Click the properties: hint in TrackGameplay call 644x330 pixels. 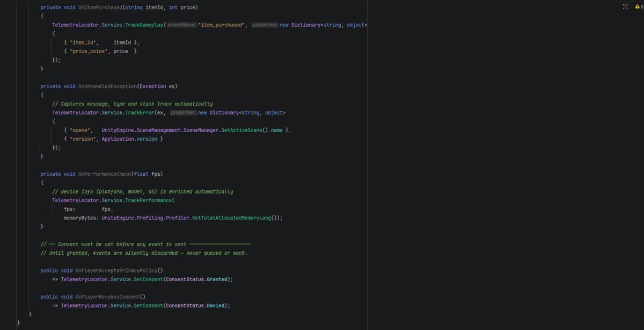click(x=265, y=25)
